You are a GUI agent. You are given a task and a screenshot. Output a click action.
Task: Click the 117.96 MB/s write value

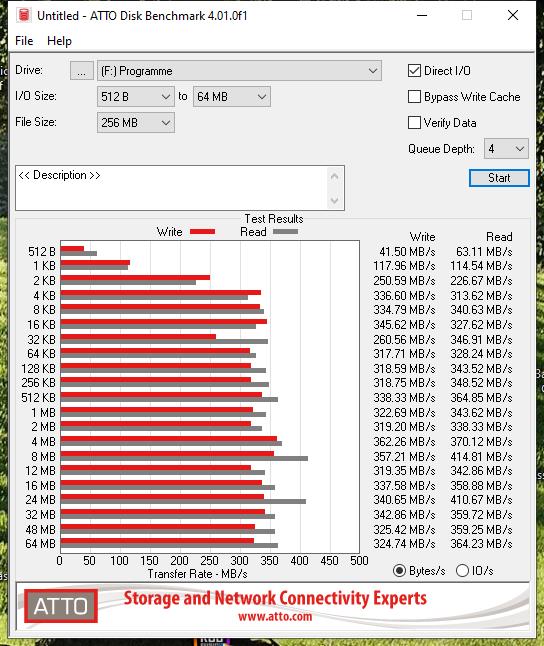click(404, 266)
